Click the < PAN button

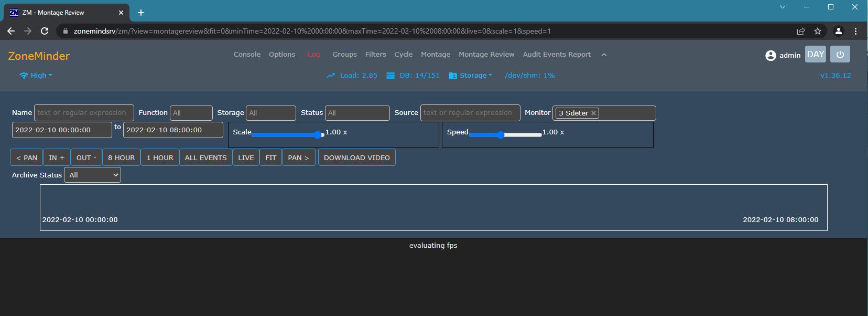(27, 157)
